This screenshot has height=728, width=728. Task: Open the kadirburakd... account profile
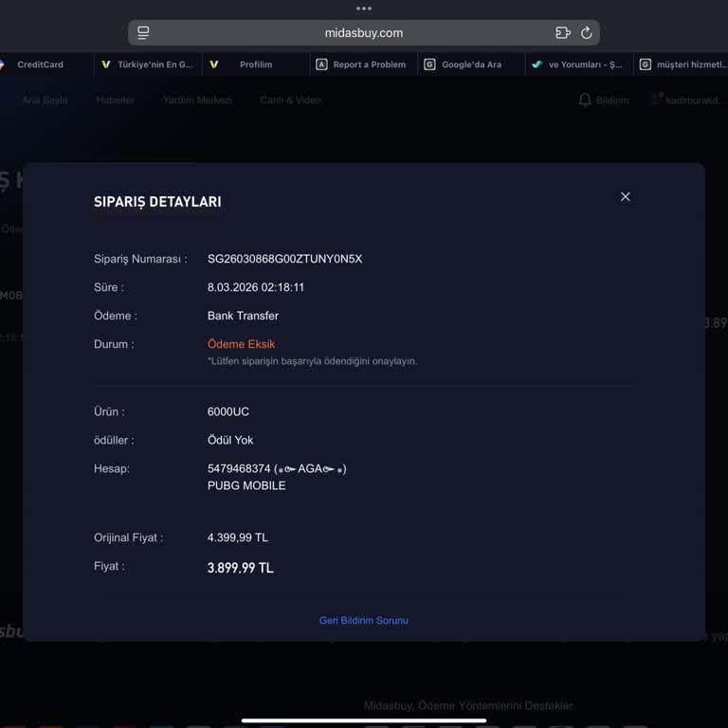coord(689,100)
